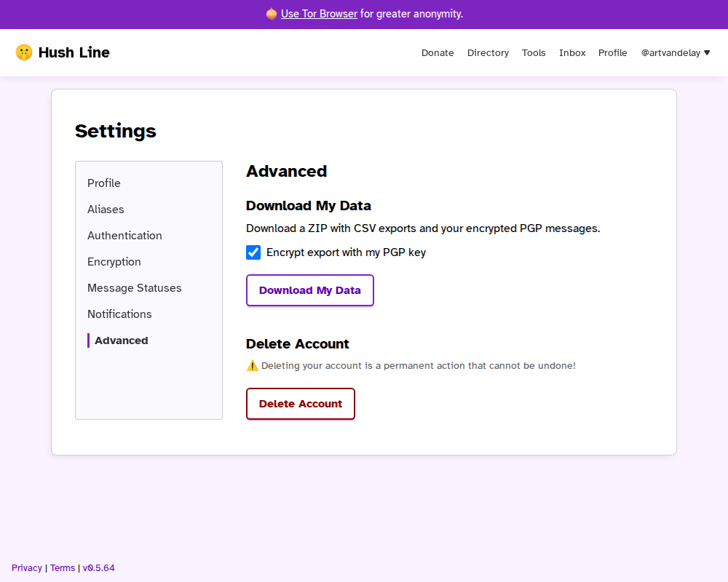
Task: Open the @artvandelay account dropdown
Action: click(x=675, y=52)
